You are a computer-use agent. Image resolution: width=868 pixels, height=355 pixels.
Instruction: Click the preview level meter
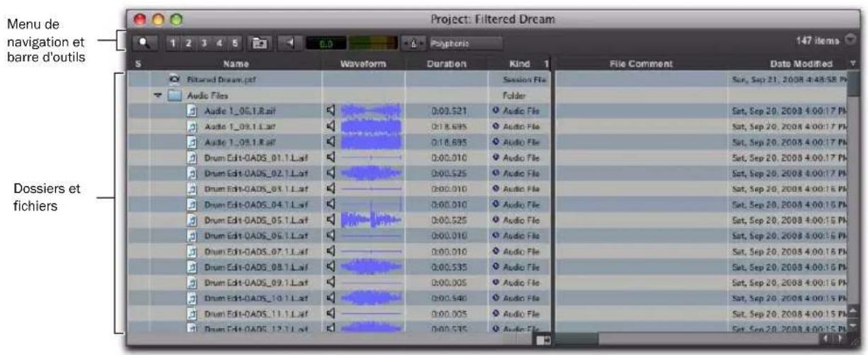coord(372,43)
